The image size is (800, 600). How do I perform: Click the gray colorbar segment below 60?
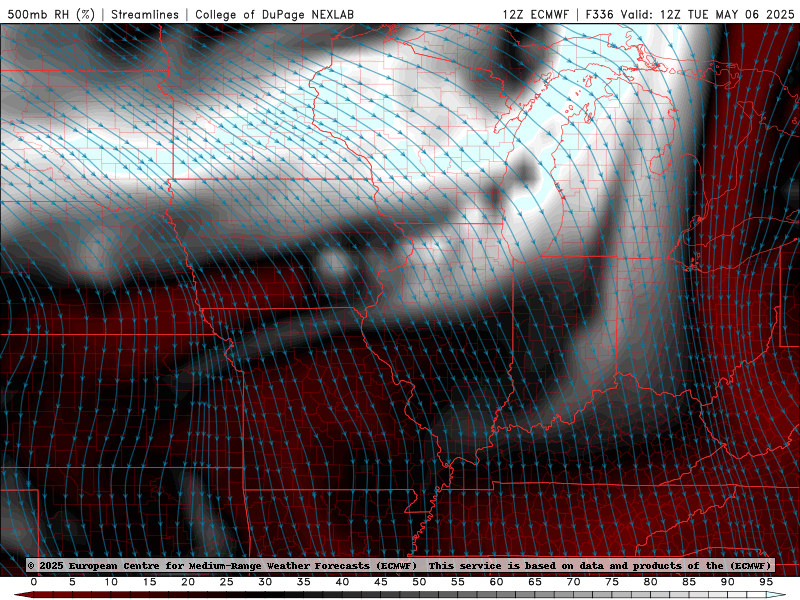click(487, 595)
